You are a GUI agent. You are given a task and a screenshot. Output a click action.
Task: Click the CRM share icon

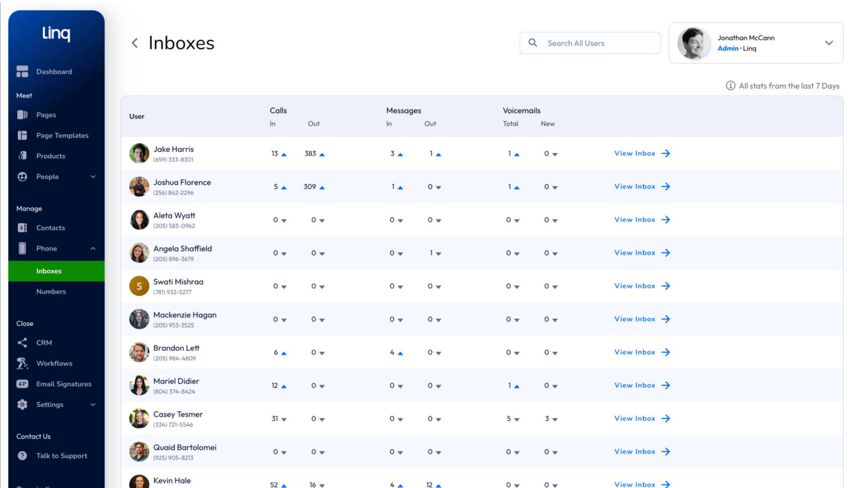click(22, 342)
